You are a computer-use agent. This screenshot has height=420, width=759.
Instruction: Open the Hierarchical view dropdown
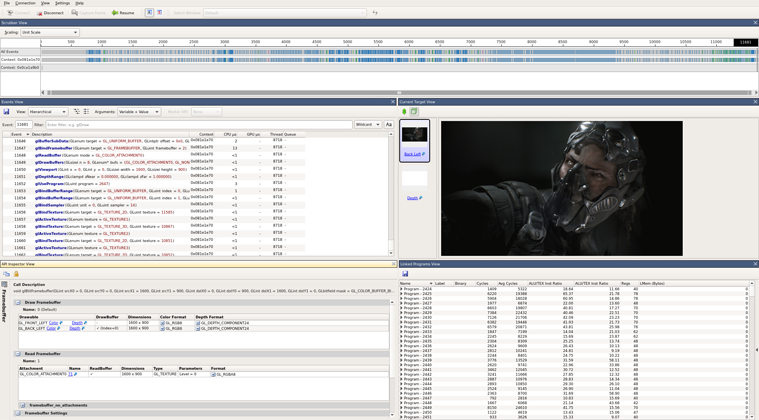coord(47,112)
